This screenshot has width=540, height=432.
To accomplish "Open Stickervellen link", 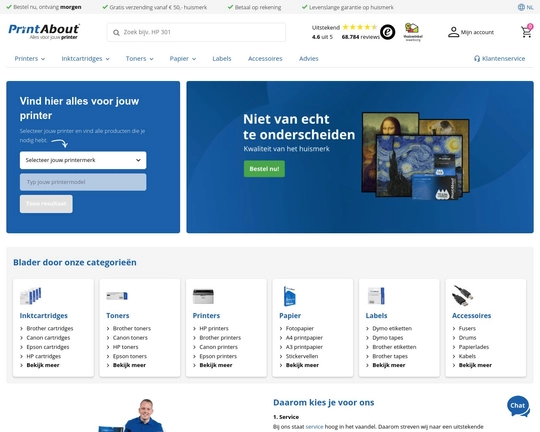I will point(302,356).
